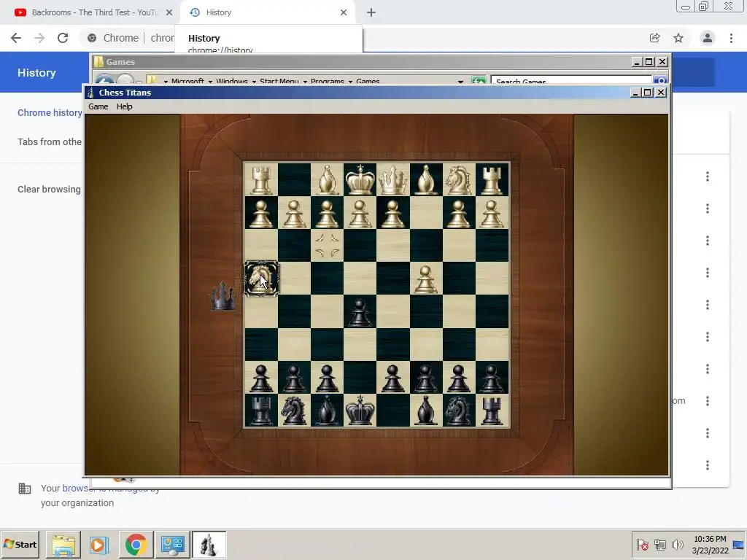Open the Help menu in Chess Titans

click(x=124, y=106)
